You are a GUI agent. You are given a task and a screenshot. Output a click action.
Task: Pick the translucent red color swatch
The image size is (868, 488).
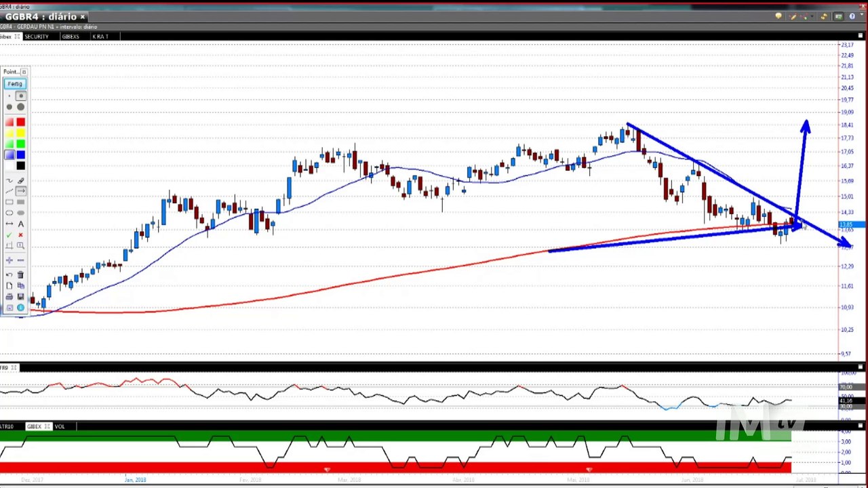[9, 122]
